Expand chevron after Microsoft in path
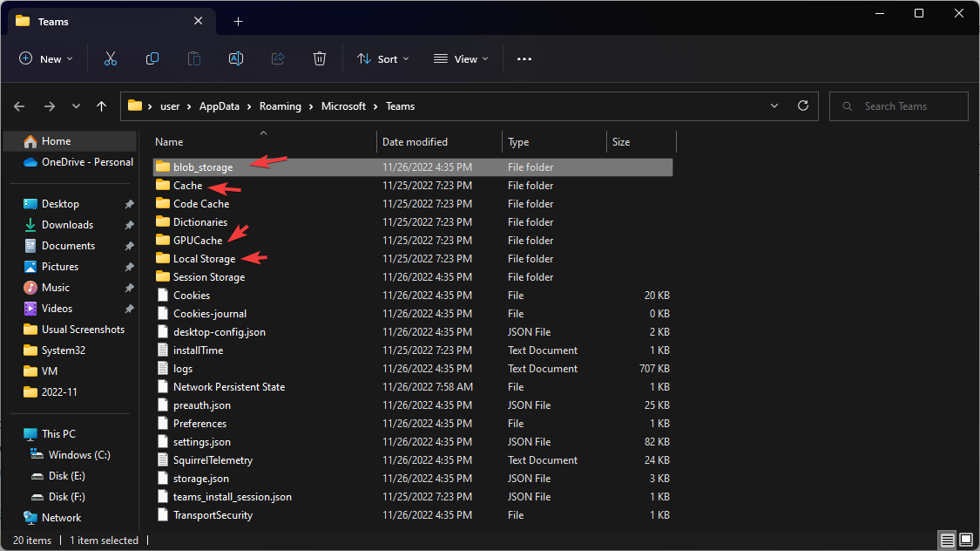 [375, 106]
